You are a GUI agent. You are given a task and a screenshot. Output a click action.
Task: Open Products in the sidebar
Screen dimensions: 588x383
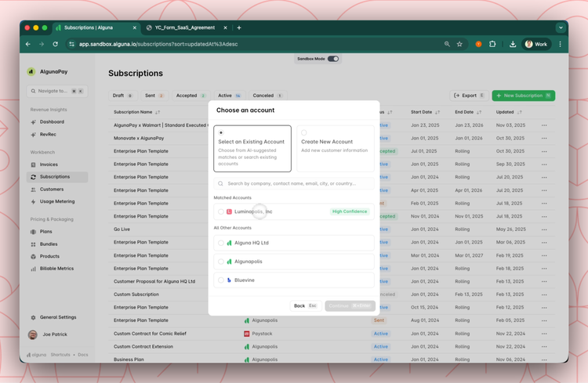[x=49, y=256]
